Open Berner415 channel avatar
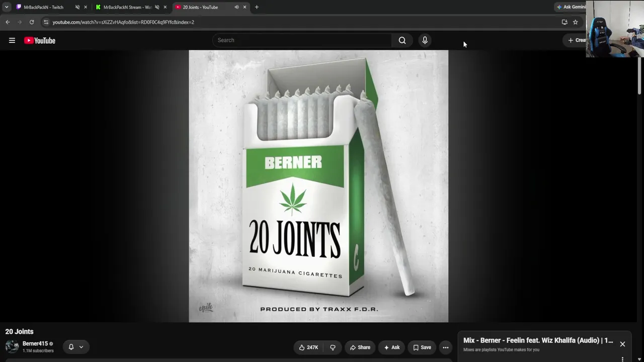 (x=12, y=346)
